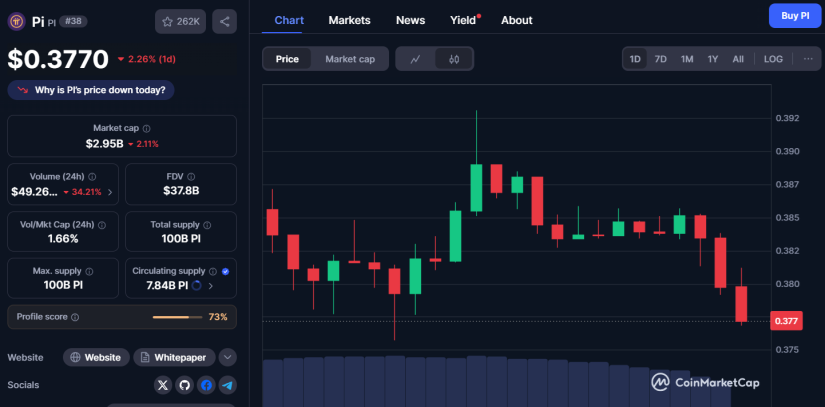
Task: Open Pi's Facebook social link
Action: coord(206,385)
